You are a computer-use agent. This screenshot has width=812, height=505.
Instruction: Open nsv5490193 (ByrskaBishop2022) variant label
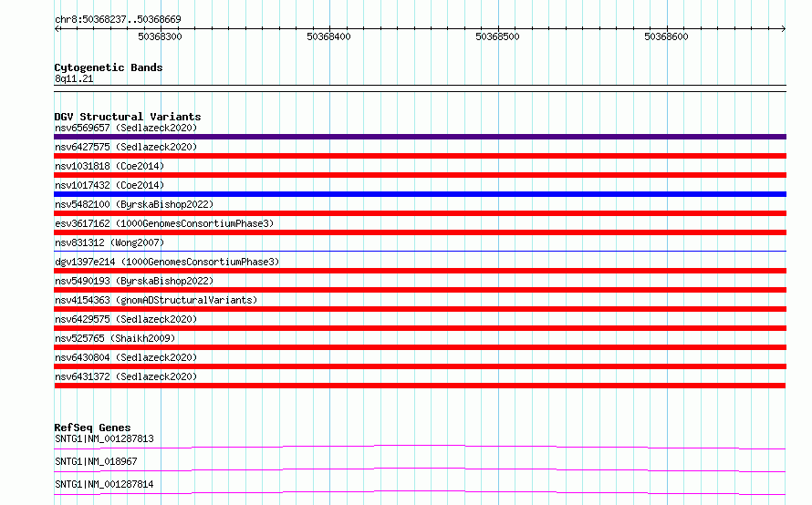134,281
